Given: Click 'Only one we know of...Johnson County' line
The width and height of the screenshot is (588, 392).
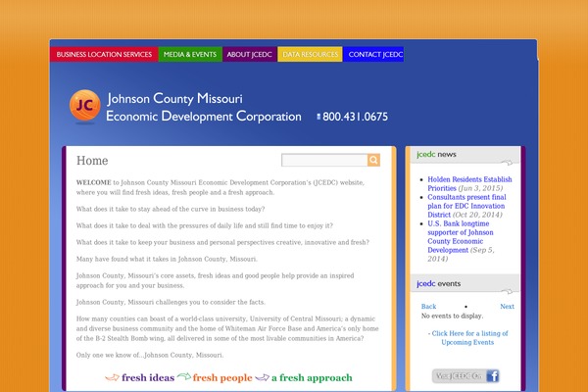Looking at the screenshot, I should [150, 355].
